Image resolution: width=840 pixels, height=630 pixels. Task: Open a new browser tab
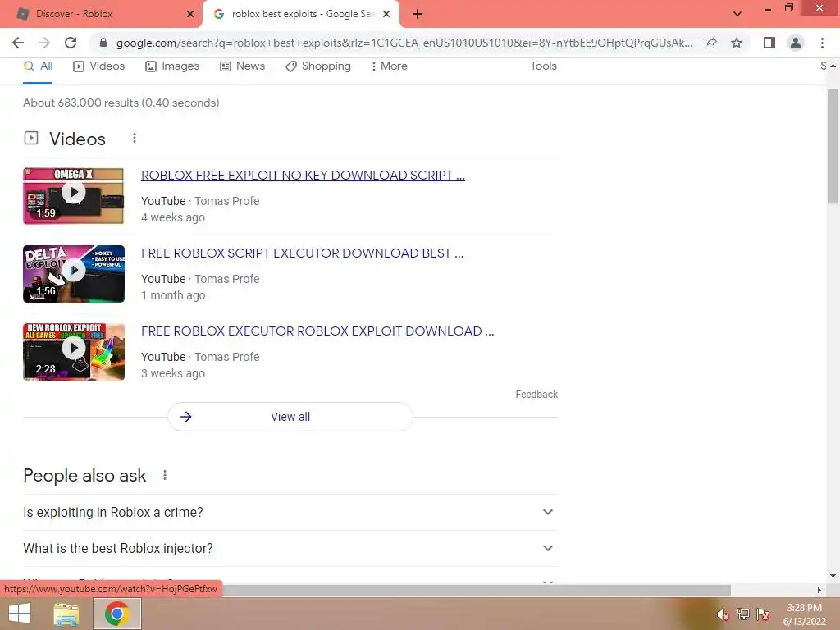pyautogui.click(x=418, y=14)
